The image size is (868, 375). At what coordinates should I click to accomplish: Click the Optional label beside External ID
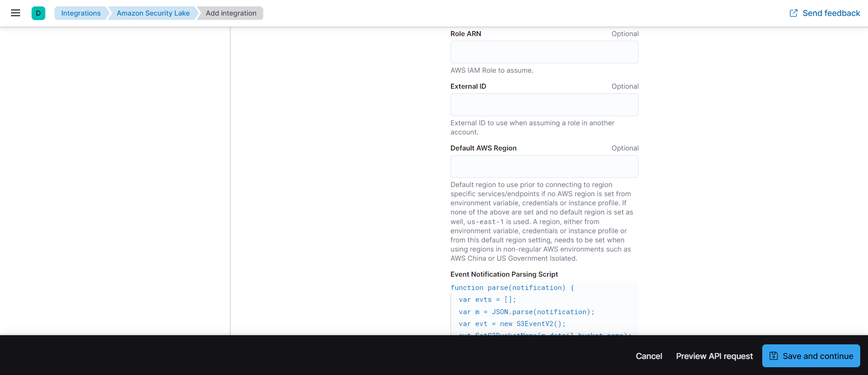pos(625,86)
